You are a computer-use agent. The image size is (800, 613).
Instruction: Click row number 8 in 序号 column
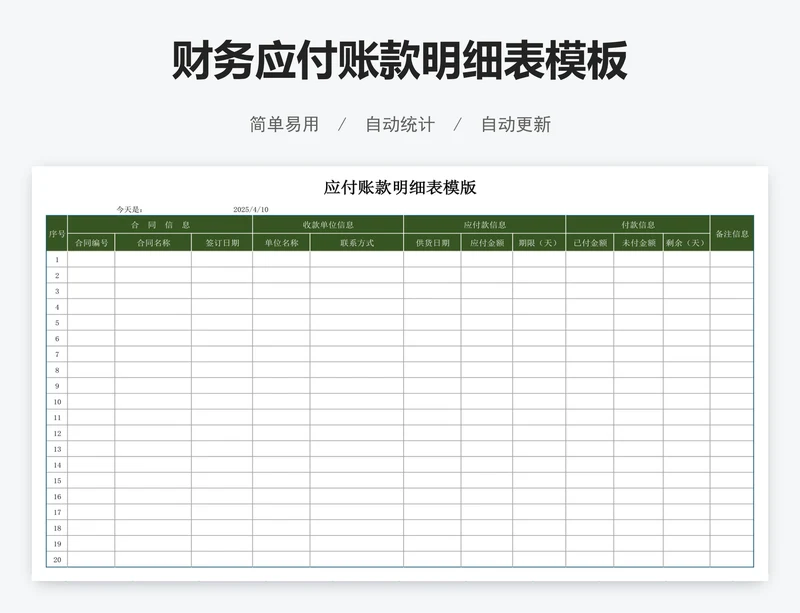(x=57, y=370)
